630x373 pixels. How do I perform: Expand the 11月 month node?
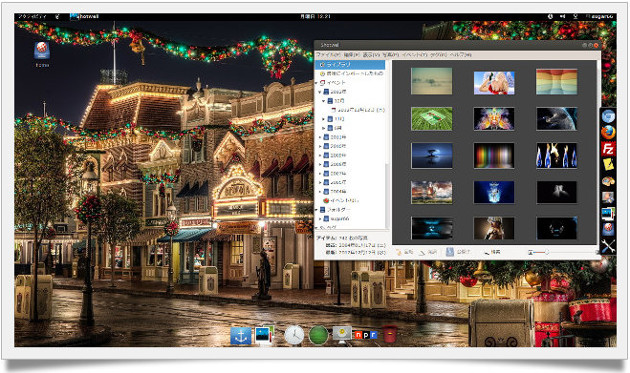(323, 119)
